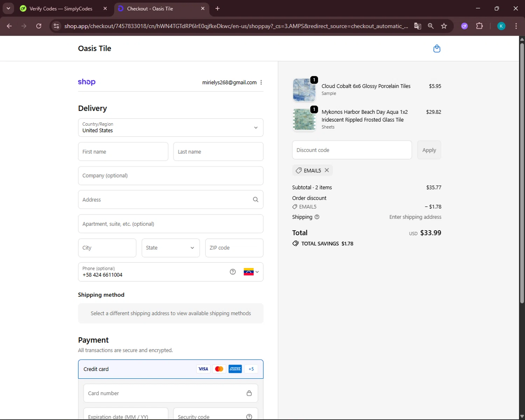The height and width of the screenshot is (420, 525).
Task: Open the Extensions puzzle icon
Action: coord(479,26)
